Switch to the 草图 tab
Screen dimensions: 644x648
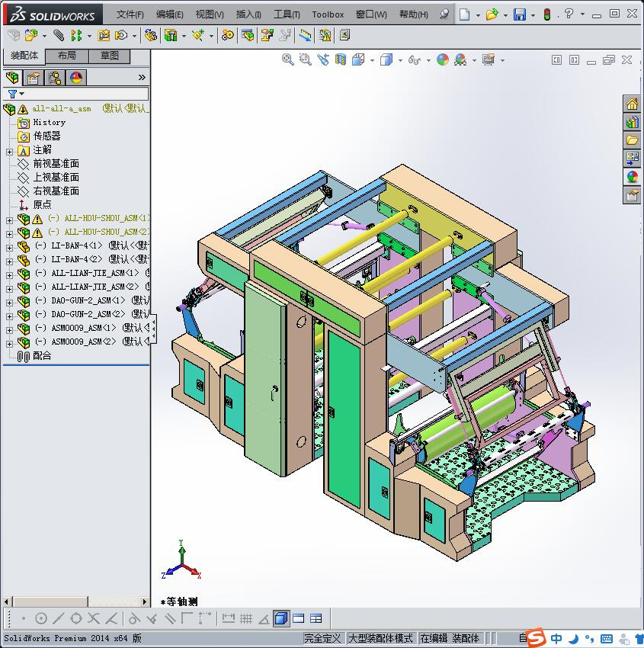(x=110, y=56)
